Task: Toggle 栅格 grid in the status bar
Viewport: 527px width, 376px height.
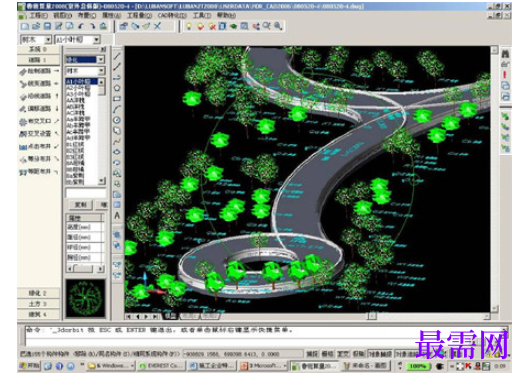Action: [327, 353]
